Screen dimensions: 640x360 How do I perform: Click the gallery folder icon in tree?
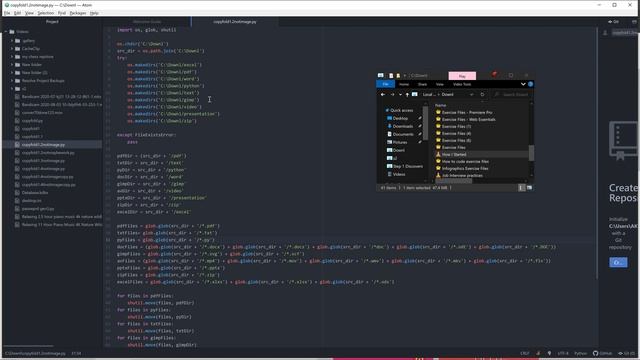[x=18, y=41]
